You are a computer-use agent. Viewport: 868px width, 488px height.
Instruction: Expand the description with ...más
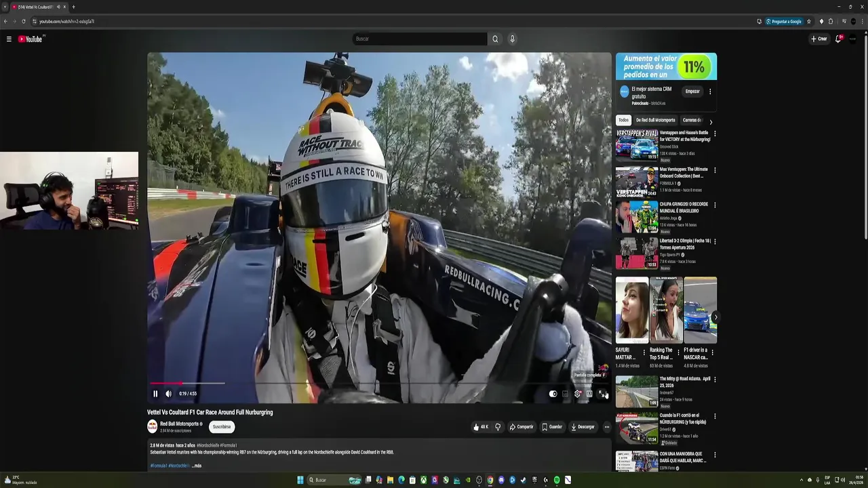click(197, 466)
